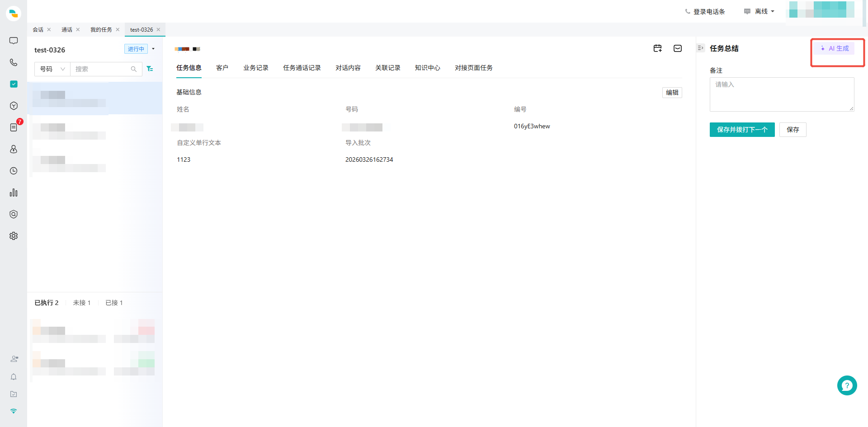Expand the arrow beside 进行中 status
Viewport: 868px width, 427px height.
(x=153, y=49)
